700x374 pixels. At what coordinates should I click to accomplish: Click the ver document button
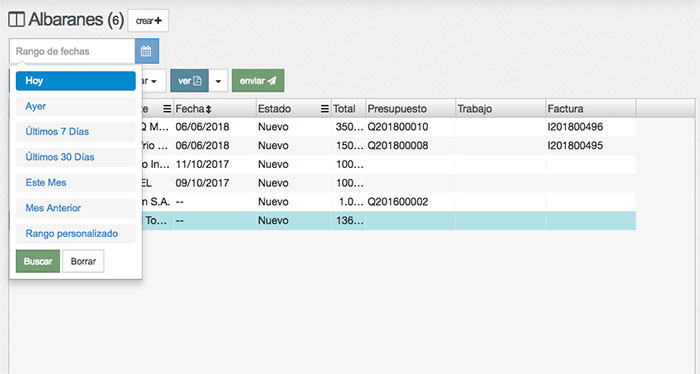[189, 81]
